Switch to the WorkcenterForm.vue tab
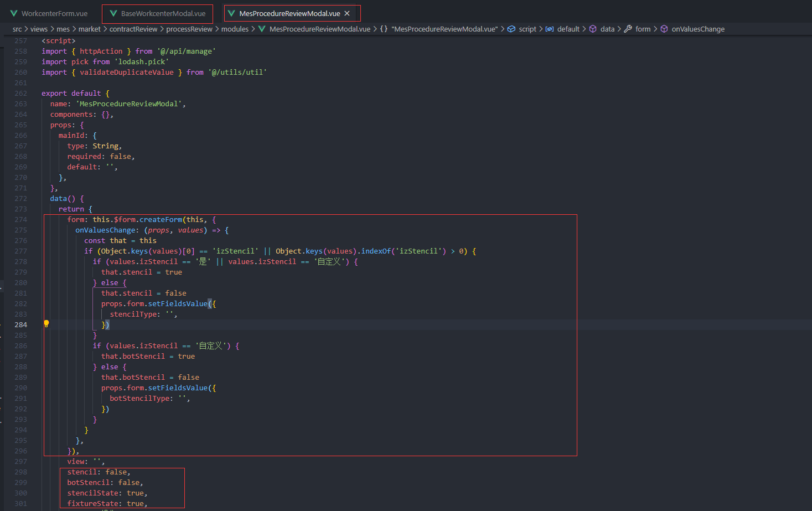This screenshot has width=812, height=511. tap(49, 13)
